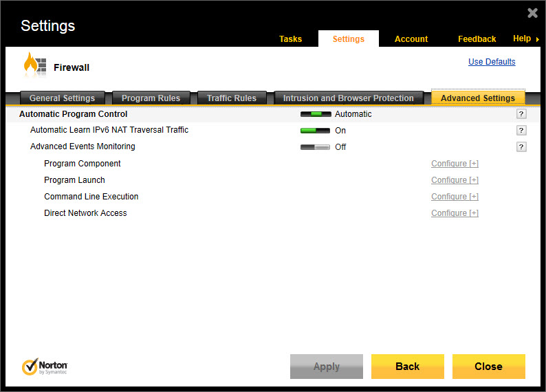546x392 pixels.
Task: Turn off Automatic Learn IPv6 NAT Traversal
Action: [316, 131]
